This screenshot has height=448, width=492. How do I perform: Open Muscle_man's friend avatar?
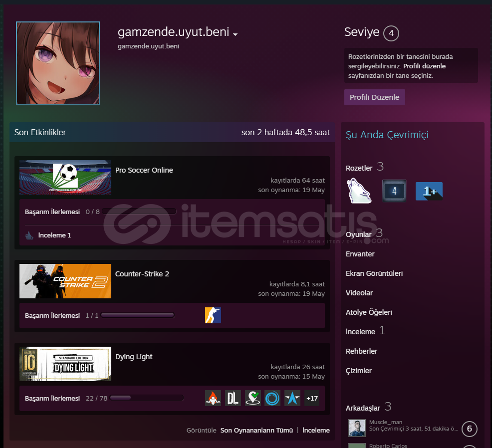(357, 428)
